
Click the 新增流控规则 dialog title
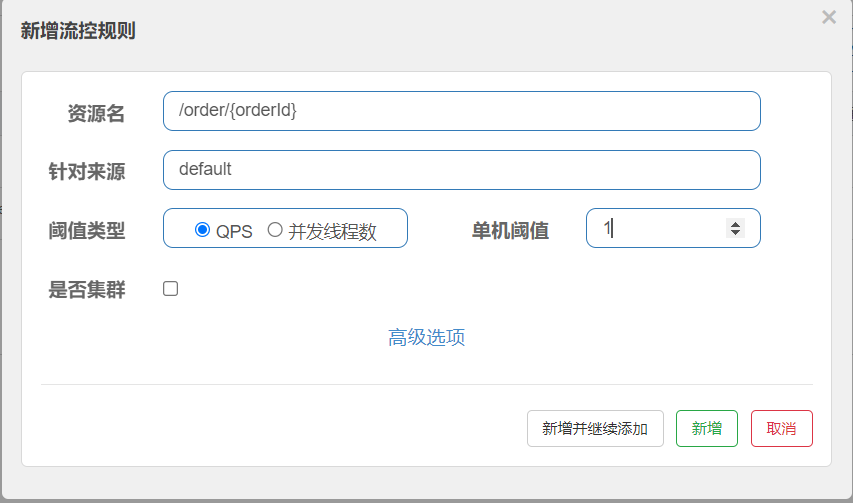[x=78, y=30]
